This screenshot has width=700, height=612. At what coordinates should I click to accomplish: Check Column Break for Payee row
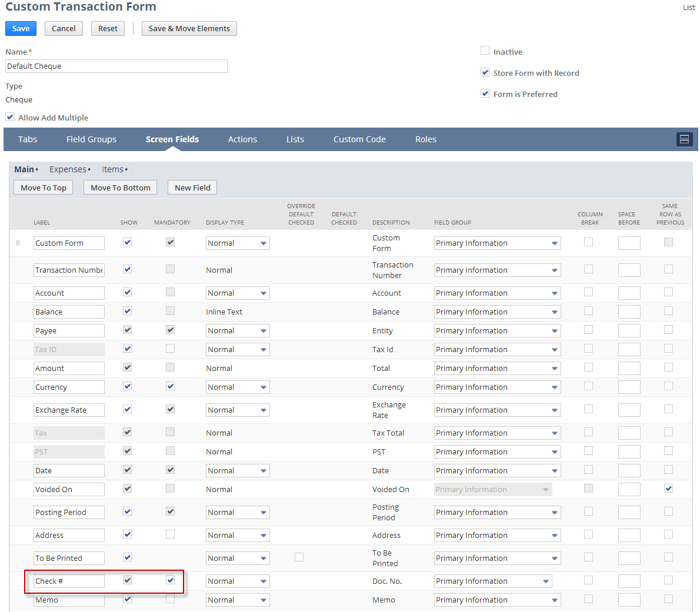tap(588, 330)
